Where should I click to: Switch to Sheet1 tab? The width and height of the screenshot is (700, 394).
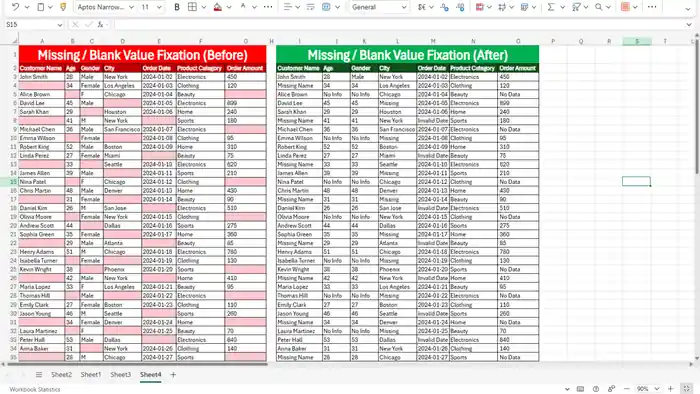coord(91,375)
